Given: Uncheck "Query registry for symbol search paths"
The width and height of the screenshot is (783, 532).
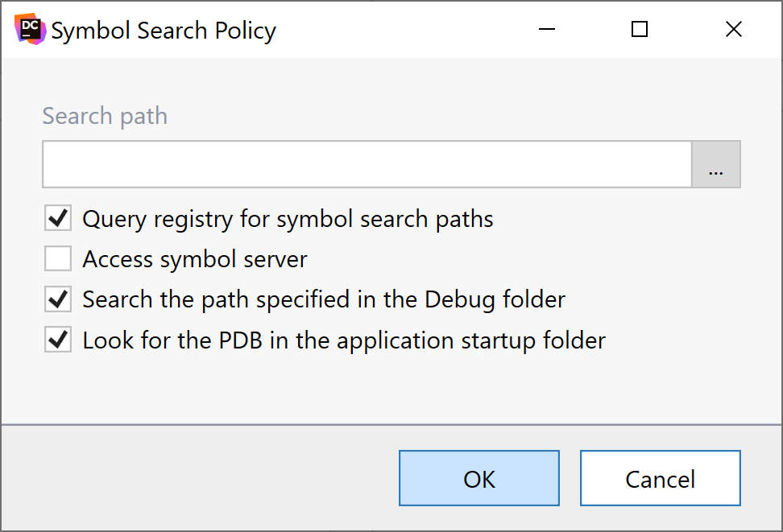Looking at the screenshot, I should click(57, 218).
